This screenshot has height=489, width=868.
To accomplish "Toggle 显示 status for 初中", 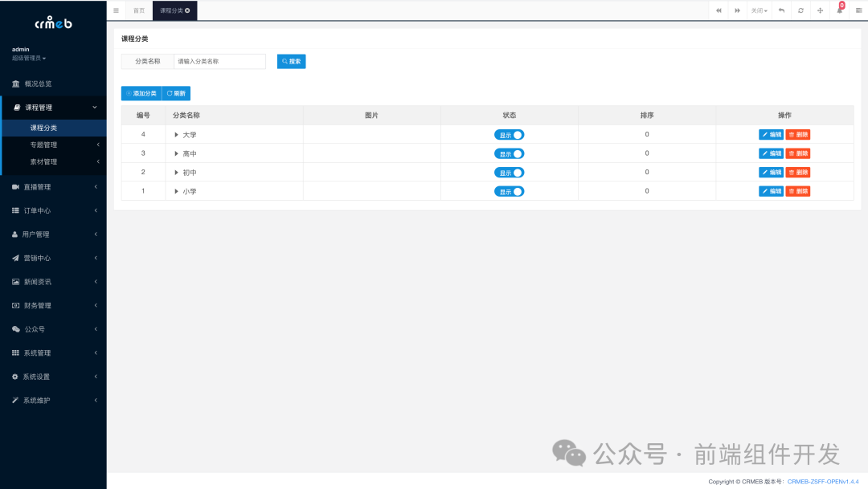I will (x=510, y=173).
